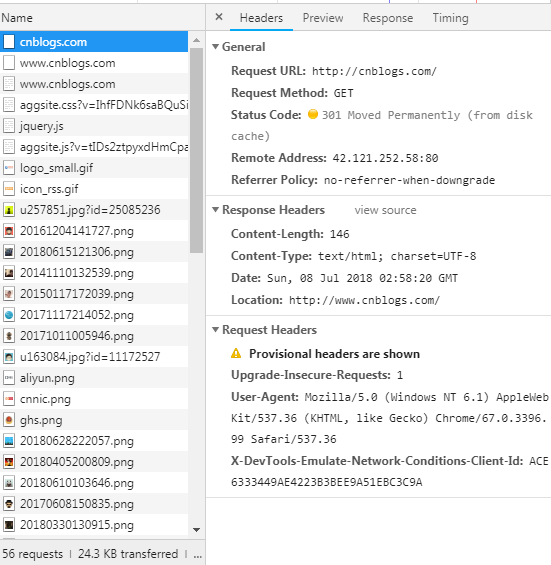Click the aliyun.png thumbnail icon
This screenshot has width=551, height=565.
(x=9, y=378)
